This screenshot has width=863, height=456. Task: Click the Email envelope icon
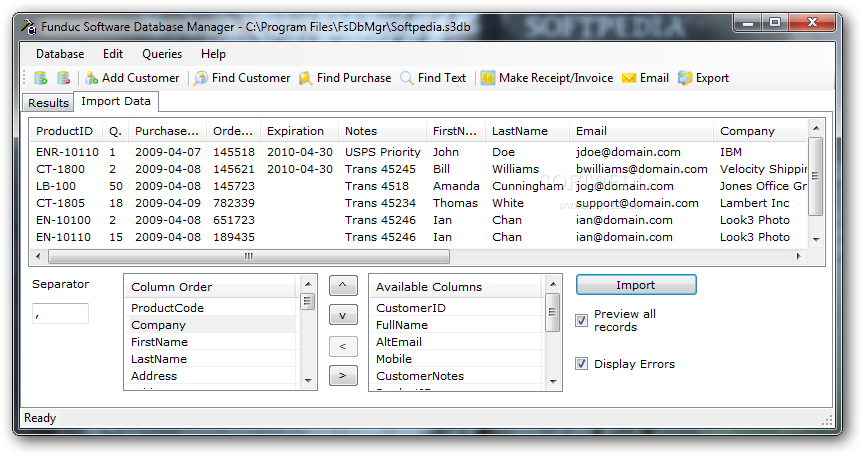[x=629, y=78]
